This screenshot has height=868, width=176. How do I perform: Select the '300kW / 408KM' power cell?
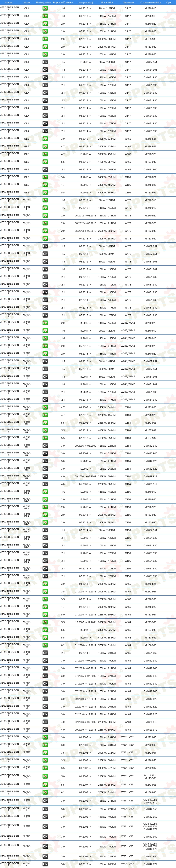click(x=107, y=607)
